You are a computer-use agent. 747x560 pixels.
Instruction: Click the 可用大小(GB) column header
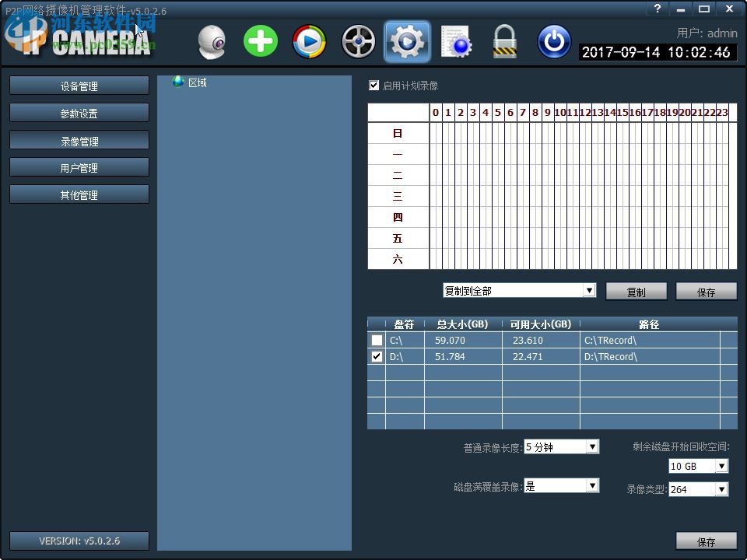pyautogui.click(x=541, y=324)
